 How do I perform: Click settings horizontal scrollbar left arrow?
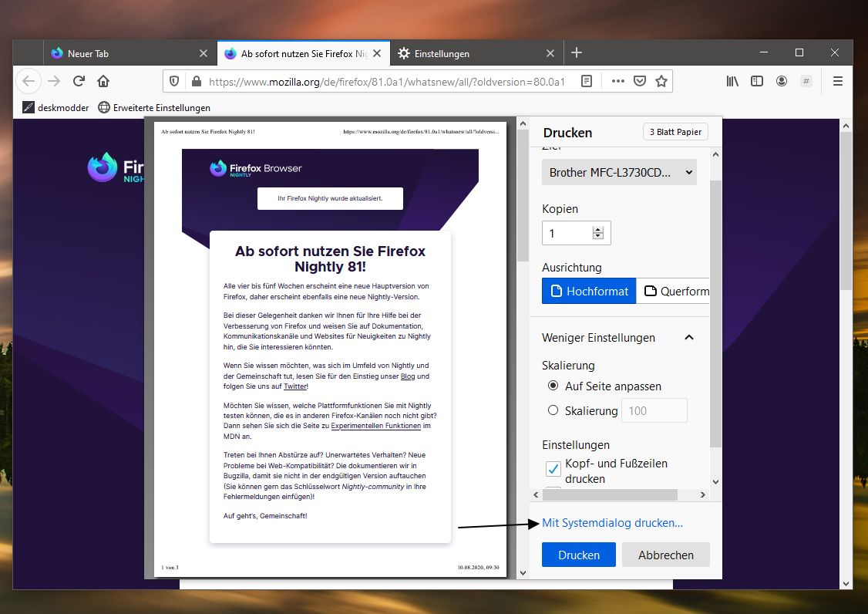(535, 494)
